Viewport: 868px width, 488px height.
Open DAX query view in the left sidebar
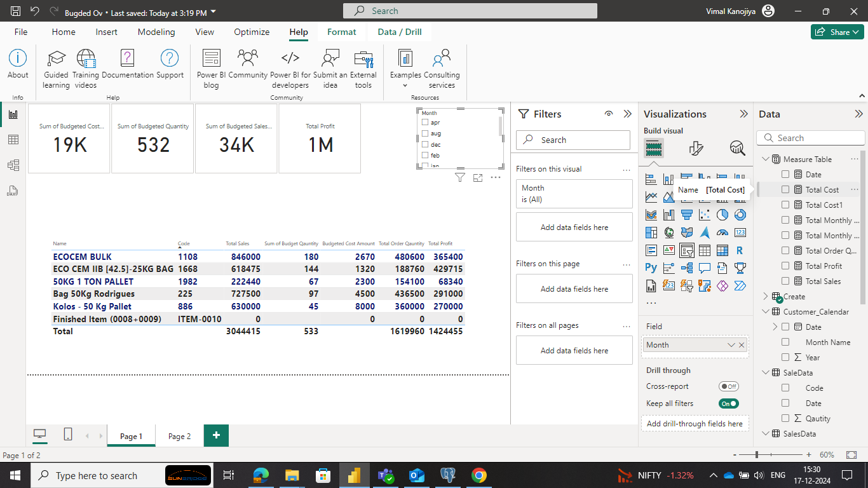click(x=13, y=191)
